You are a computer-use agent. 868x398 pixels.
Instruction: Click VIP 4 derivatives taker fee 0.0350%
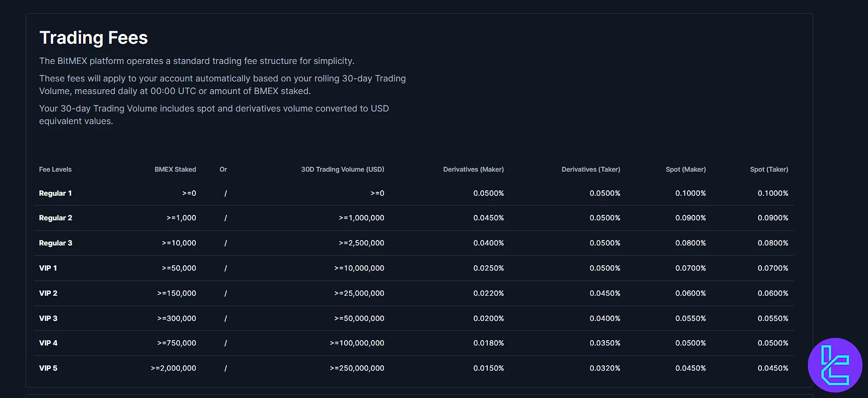point(605,343)
